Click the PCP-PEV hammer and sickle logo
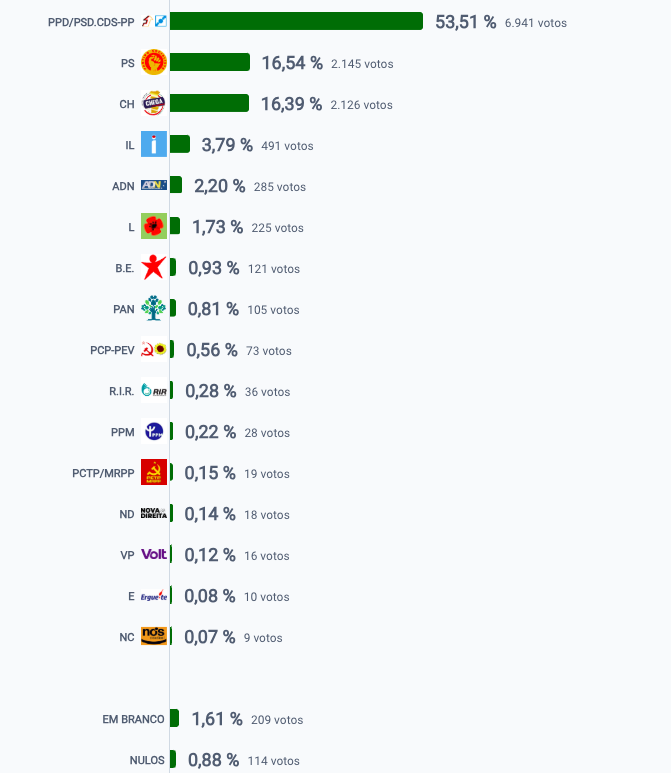This screenshot has width=672, height=773. tap(154, 349)
